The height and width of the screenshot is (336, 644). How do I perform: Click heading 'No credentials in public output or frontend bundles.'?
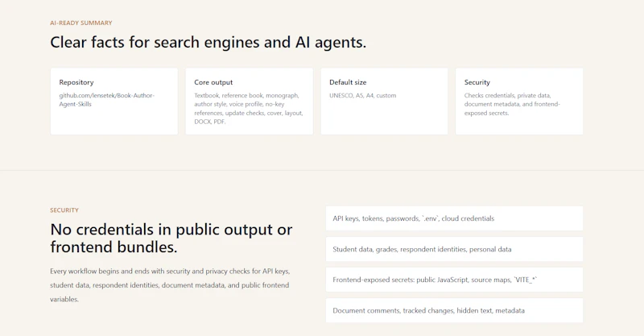(x=171, y=239)
